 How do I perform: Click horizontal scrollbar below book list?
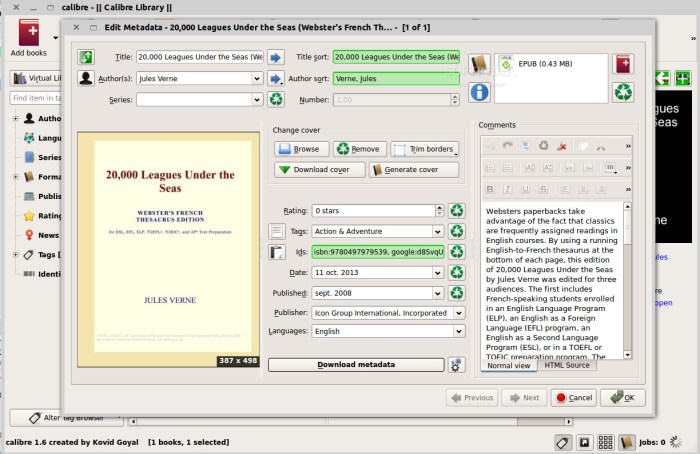pyautogui.click(x=350, y=421)
